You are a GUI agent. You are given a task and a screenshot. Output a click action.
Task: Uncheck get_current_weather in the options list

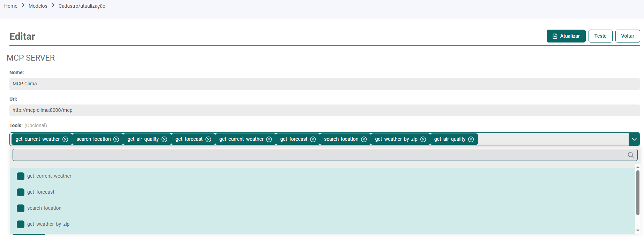[x=21, y=176]
